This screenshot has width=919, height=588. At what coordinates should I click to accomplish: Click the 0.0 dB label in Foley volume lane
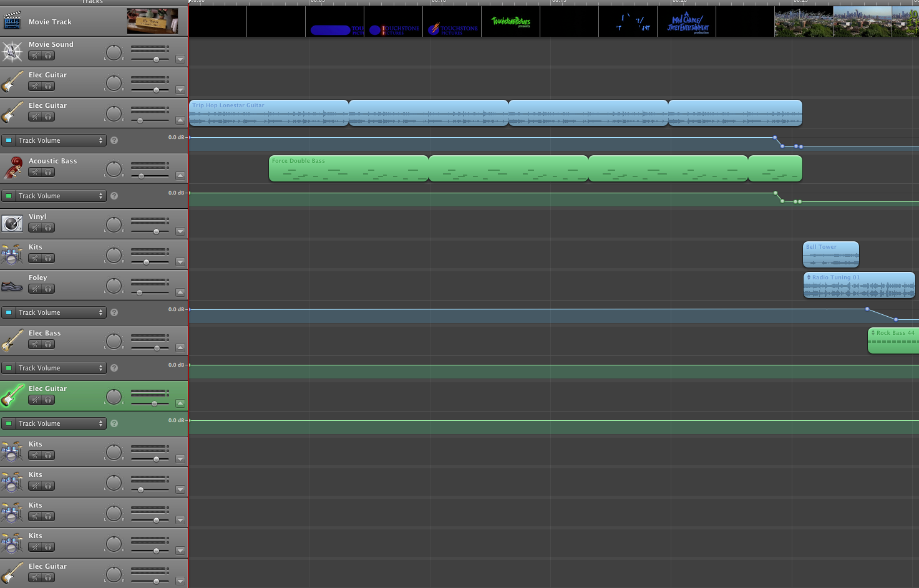[176, 309]
